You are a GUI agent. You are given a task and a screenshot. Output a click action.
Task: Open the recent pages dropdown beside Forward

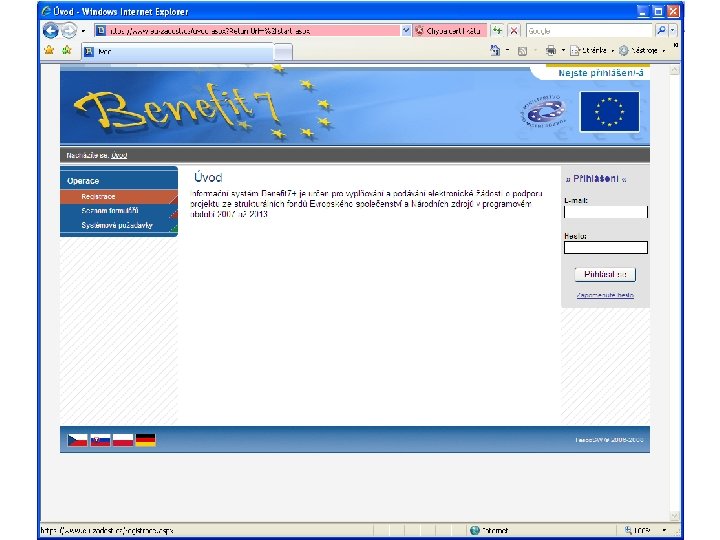click(83, 31)
